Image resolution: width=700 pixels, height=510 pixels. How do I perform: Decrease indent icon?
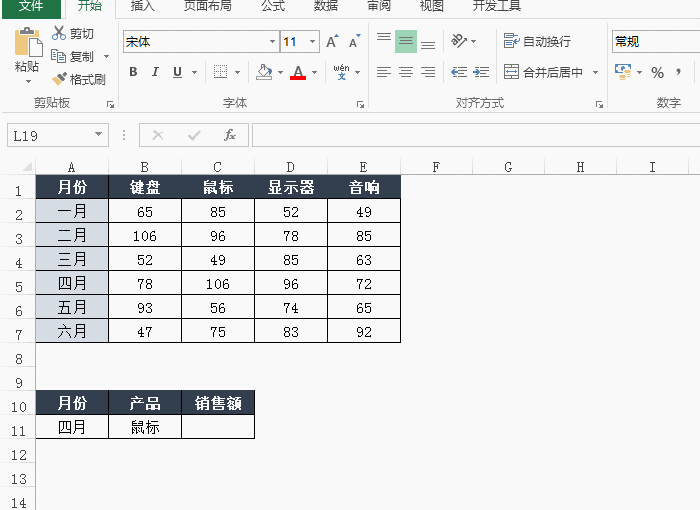(x=459, y=72)
